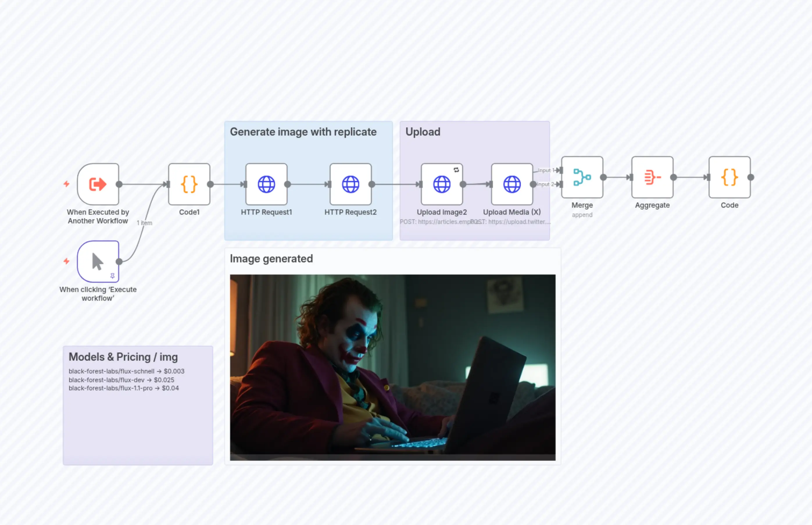Viewport: 812px width, 525px height.
Task: Select the 'Models & Pricing / img' note
Action: point(123,357)
